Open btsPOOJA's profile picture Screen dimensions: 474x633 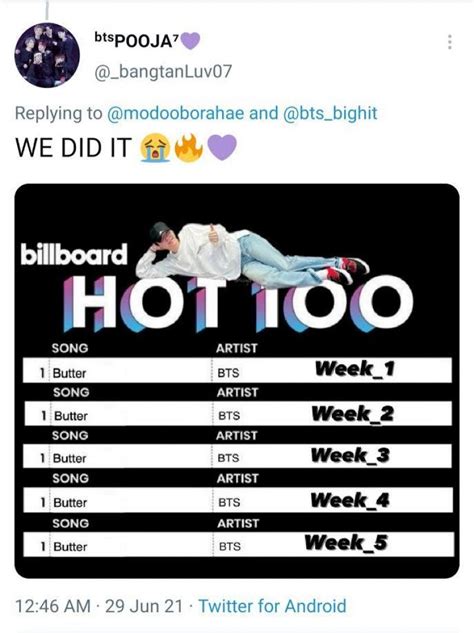(x=47, y=55)
